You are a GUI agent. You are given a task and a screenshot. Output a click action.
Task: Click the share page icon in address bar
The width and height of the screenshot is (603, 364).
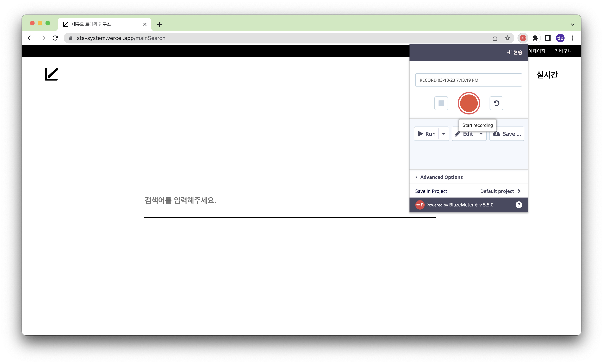pyautogui.click(x=495, y=38)
